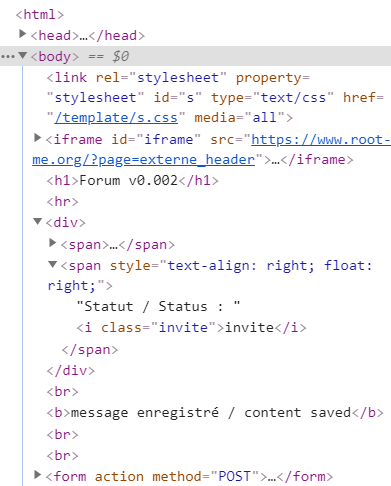Screen dimensions: 391x486
Task: Expand the iframe element triangle
Action: (x=38, y=138)
